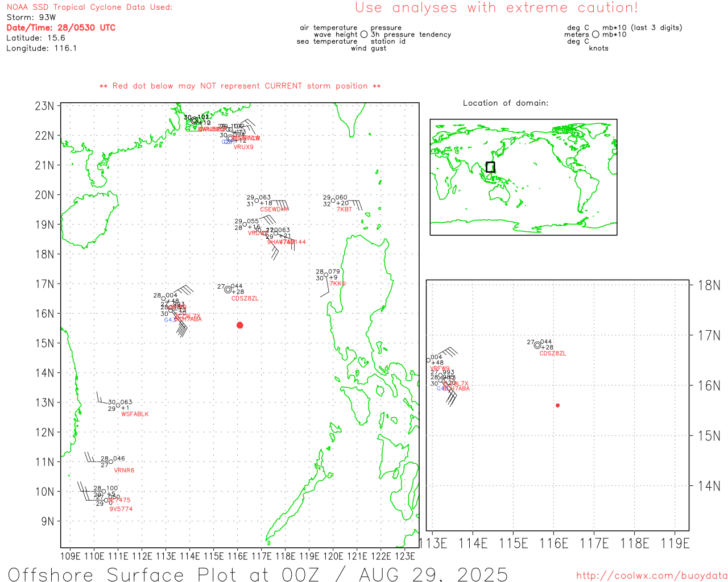Screen dimensions: 728x582
Task: Click the 116E longitude label on zoomed inset
Action: click(x=553, y=543)
